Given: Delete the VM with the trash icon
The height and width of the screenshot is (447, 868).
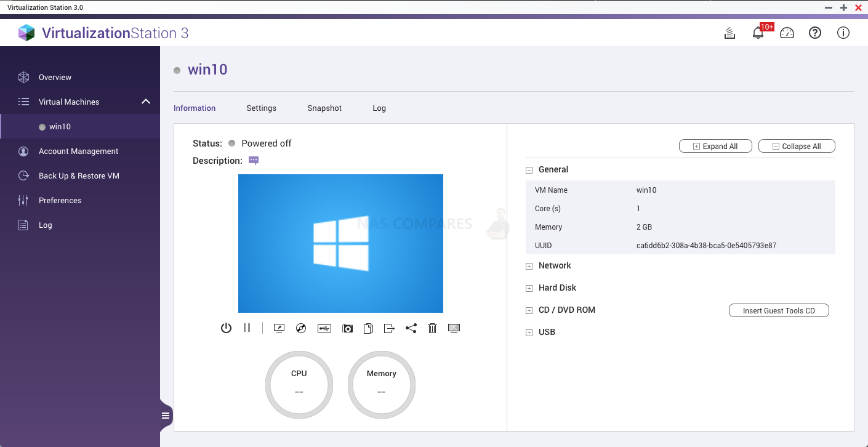Looking at the screenshot, I should pos(432,328).
